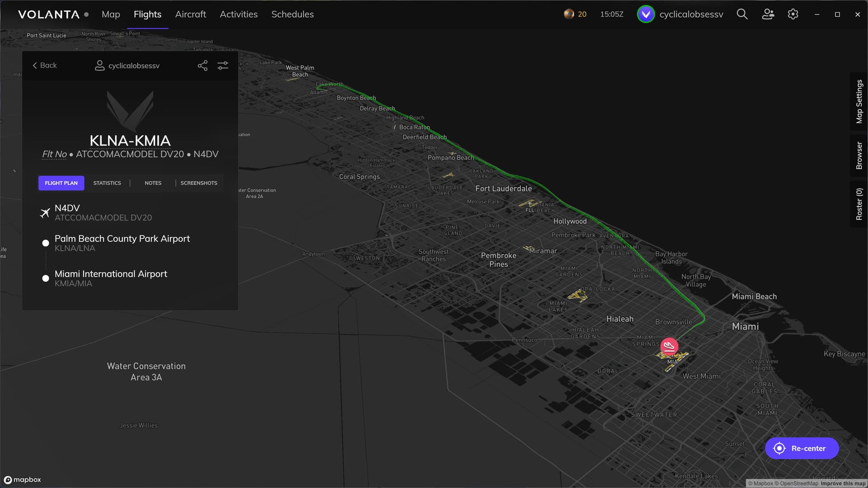Expand the Browser side panel
This screenshot has height=488, width=868.
click(859, 155)
